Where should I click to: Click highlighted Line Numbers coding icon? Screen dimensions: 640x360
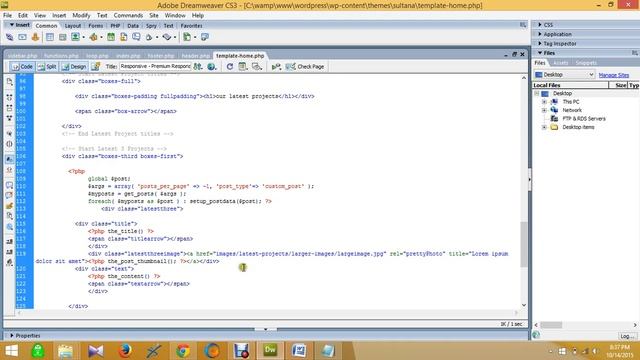(x=9, y=159)
